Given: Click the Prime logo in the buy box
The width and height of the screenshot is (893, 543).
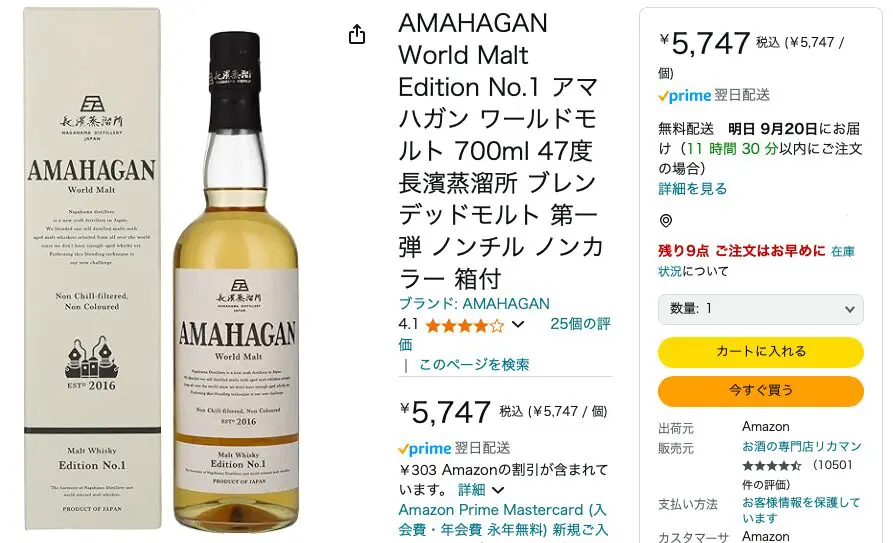Looking at the screenshot, I should 685,96.
